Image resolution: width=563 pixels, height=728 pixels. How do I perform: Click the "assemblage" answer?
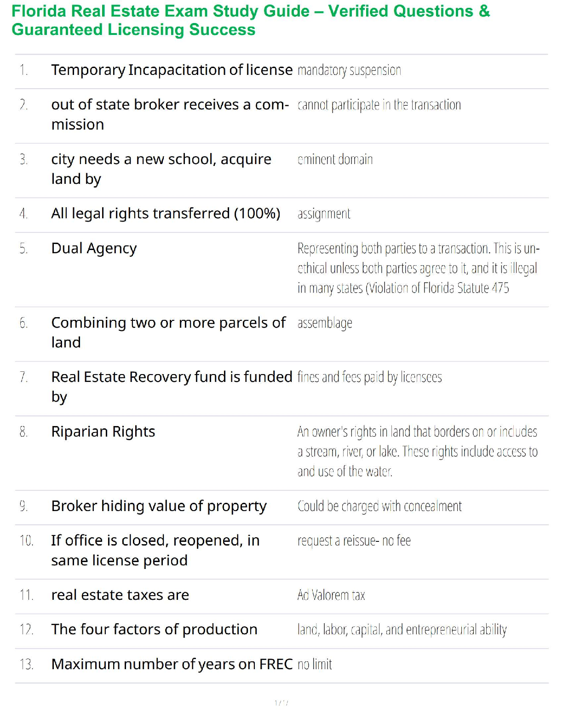(325, 323)
